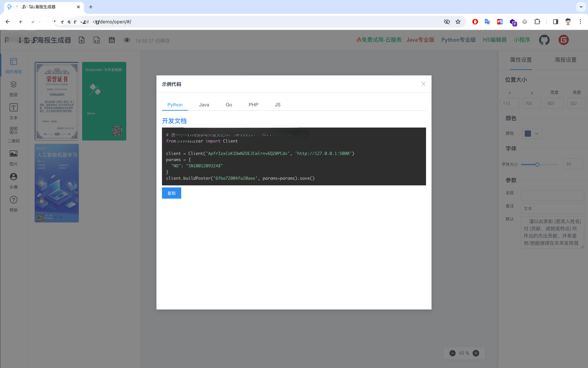Switch to the Java code tab
588x368 pixels.
tap(204, 105)
